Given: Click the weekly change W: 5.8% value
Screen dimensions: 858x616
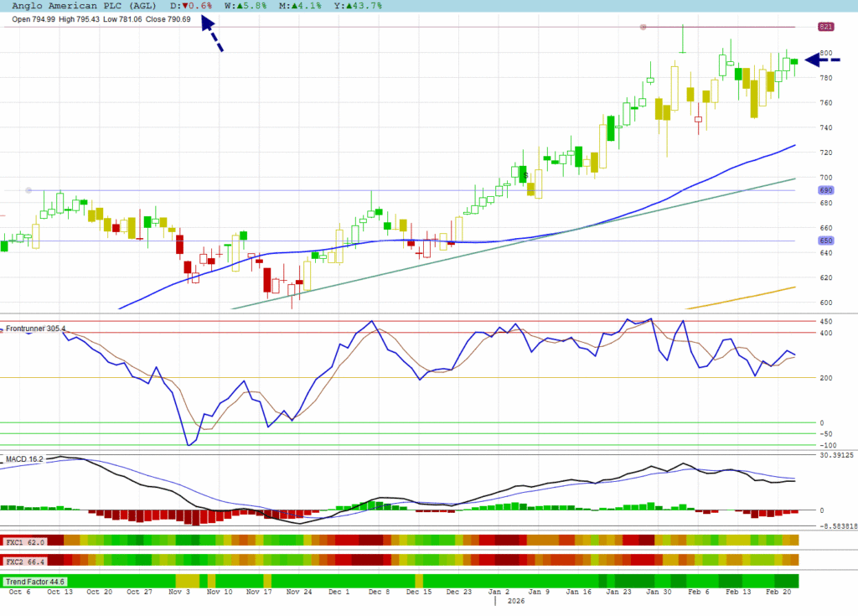Looking at the screenshot, I should pos(244,6).
